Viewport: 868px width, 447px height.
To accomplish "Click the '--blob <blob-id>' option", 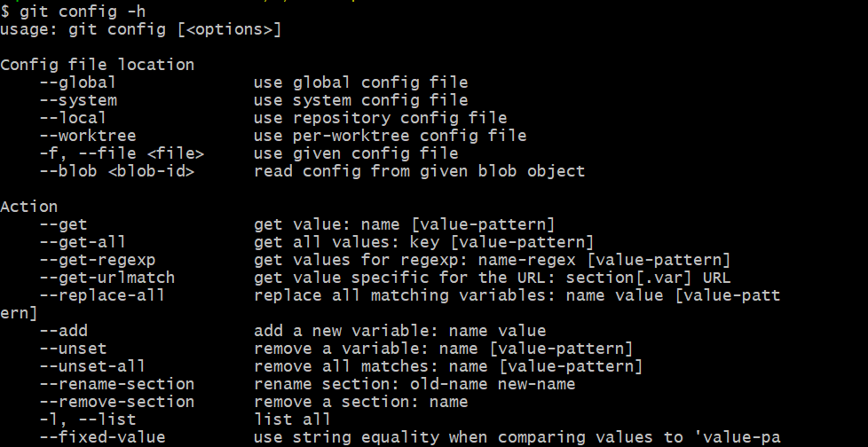I will 116,171.
